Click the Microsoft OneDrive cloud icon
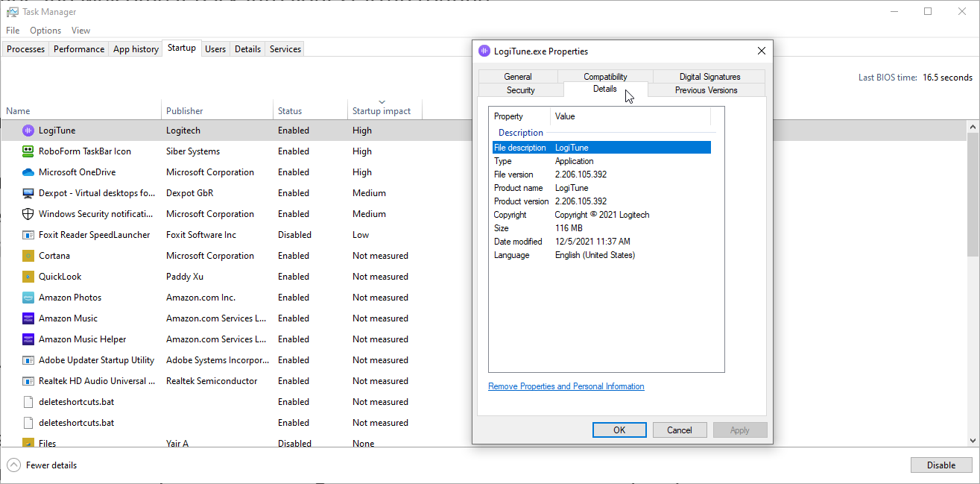Image resolution: width=980 pixels, height=484 pixels. 28,172
